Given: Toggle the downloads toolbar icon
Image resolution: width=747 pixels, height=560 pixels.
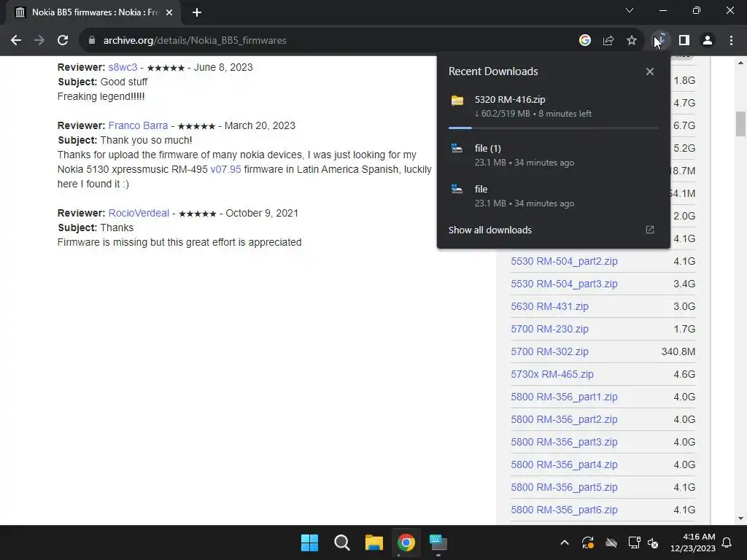Looking at the screenshot, I should (660, 41).
